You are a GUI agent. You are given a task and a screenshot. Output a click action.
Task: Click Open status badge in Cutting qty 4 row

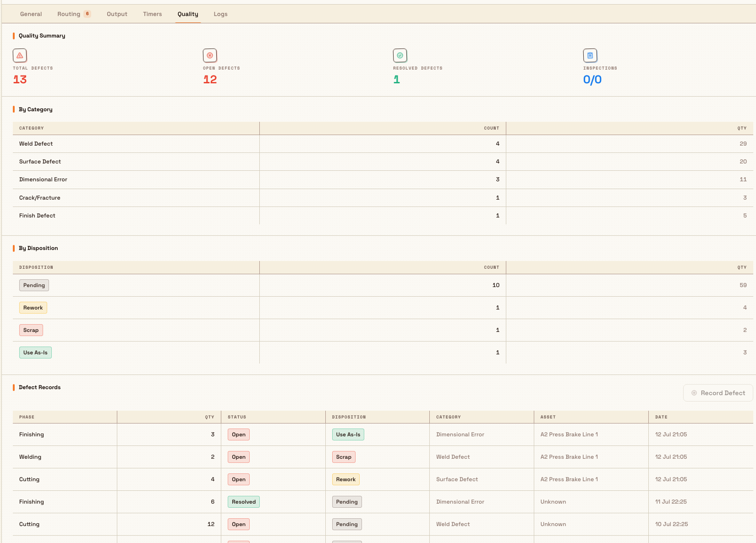click(239, 479)
